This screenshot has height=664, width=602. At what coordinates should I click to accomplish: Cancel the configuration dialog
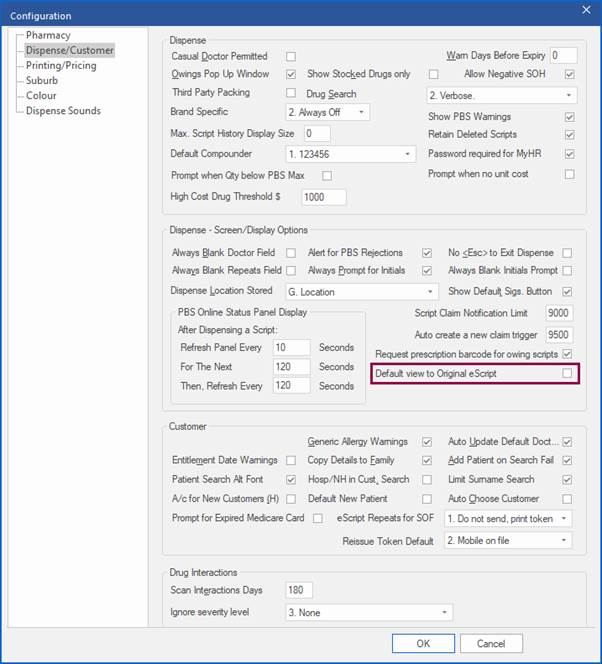[491, 644]
